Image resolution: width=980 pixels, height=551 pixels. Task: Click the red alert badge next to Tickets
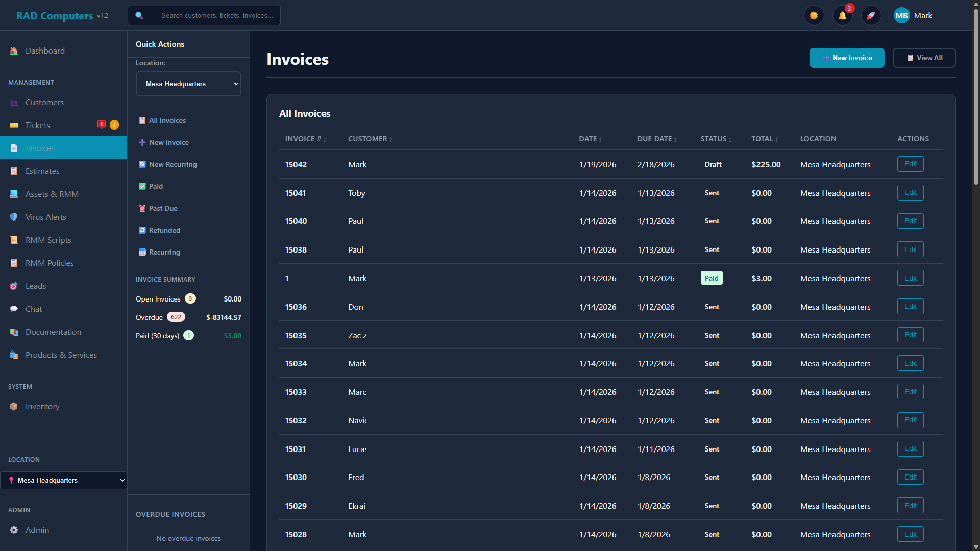(101, 124)
